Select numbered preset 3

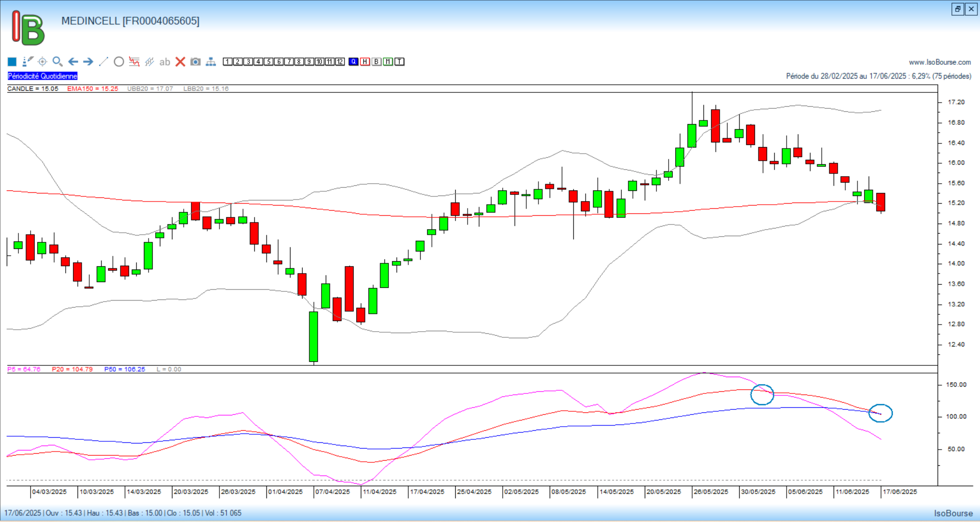pyautogui.click(x=248, y=62)
